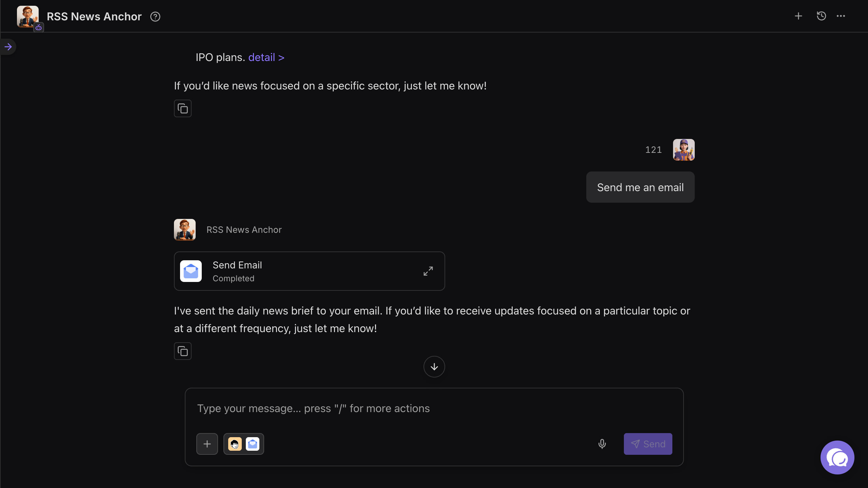This screenshot has height=488, width=868.
Task: Copy the news sector message
Action: pyautogui.click(x=183, y=108)
